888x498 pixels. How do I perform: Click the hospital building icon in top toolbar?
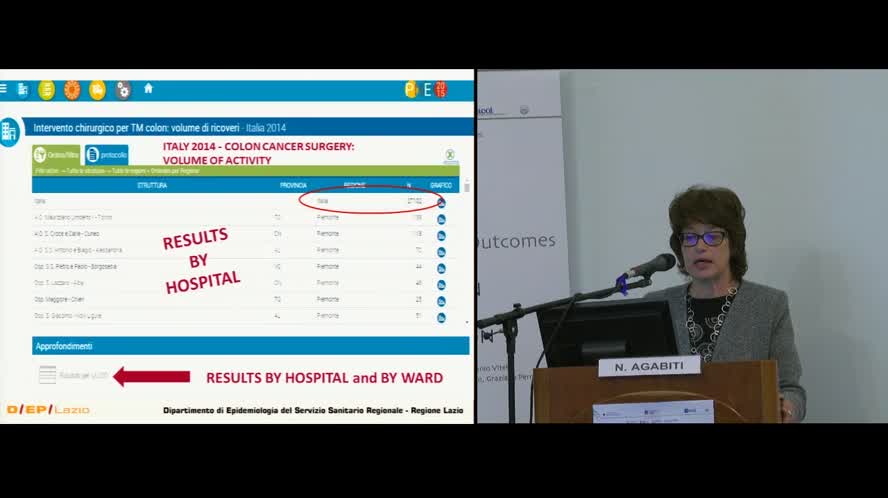click(x=23, y=90)
